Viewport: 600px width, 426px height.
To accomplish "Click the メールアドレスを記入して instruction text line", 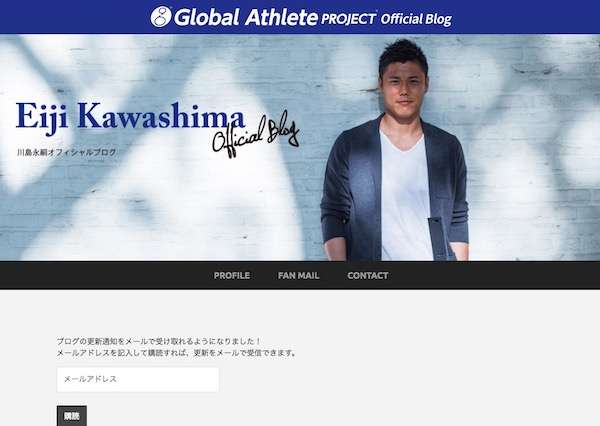I will 177,353.
